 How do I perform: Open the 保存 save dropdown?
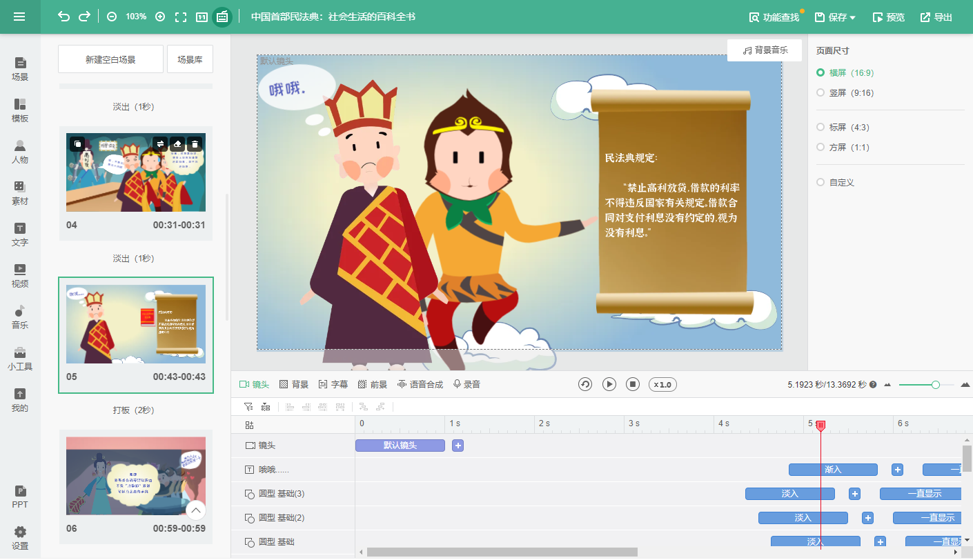835,17
